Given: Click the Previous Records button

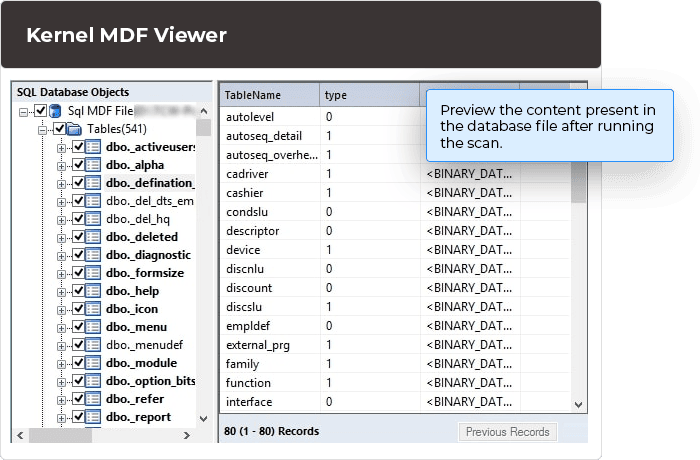Looking at the screenshot, I should (508, 432).
